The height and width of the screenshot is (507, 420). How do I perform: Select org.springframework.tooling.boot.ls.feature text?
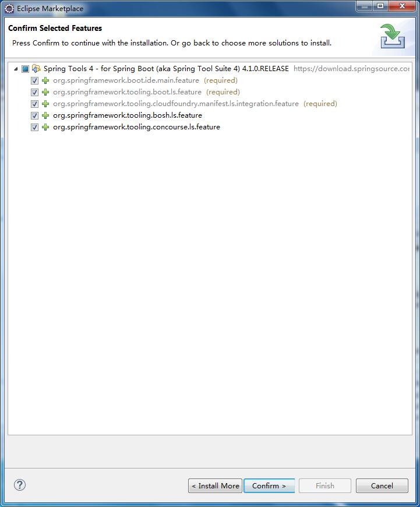[127, 92]
